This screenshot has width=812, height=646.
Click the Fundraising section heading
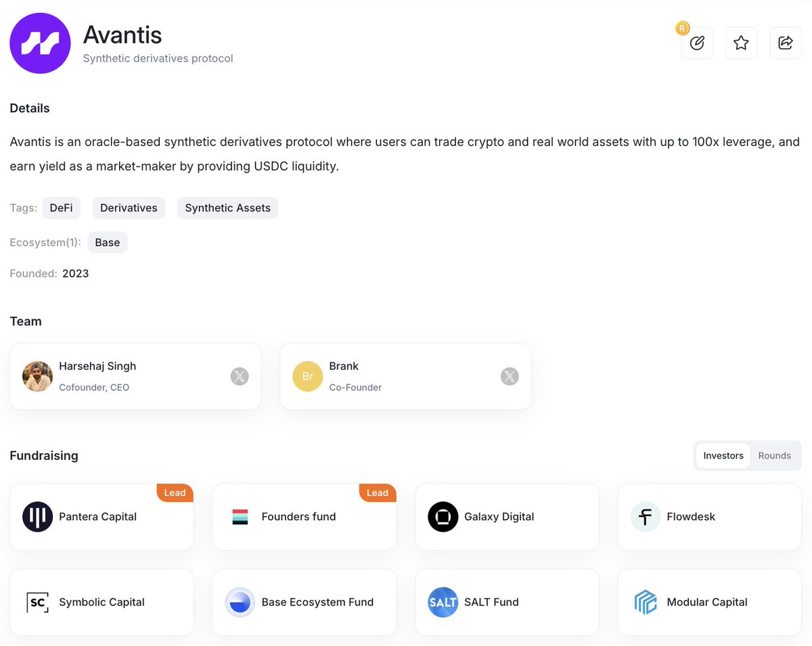[44, 456]
